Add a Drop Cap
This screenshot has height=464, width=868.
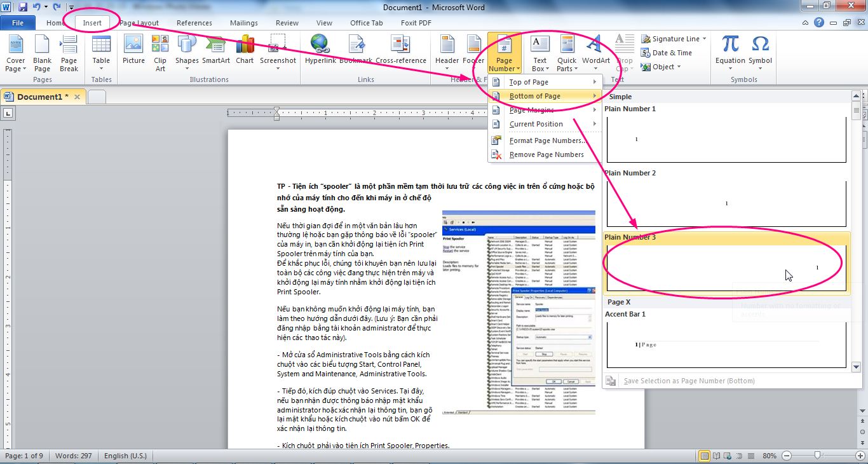625,54
